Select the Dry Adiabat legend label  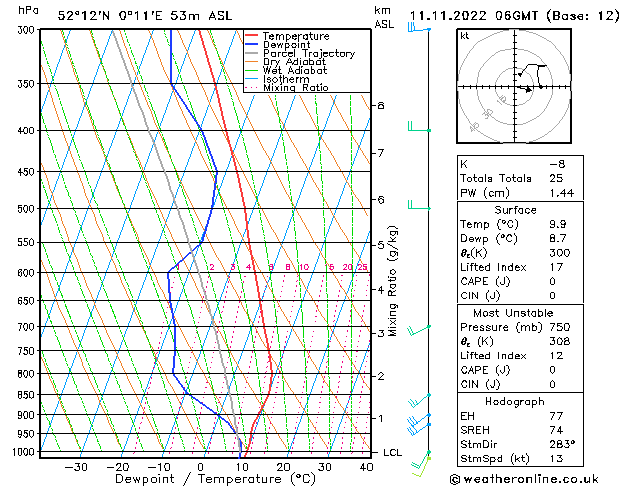(294, 62)
